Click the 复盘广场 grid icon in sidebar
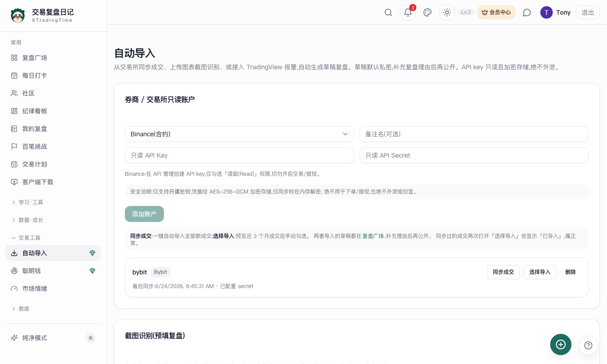 coord(14,58)
